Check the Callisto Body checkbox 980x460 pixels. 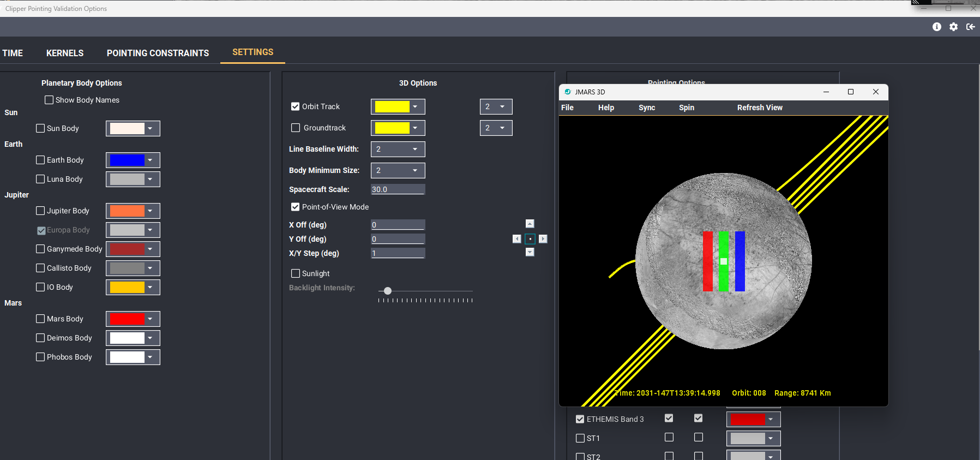tap(40, 268)
